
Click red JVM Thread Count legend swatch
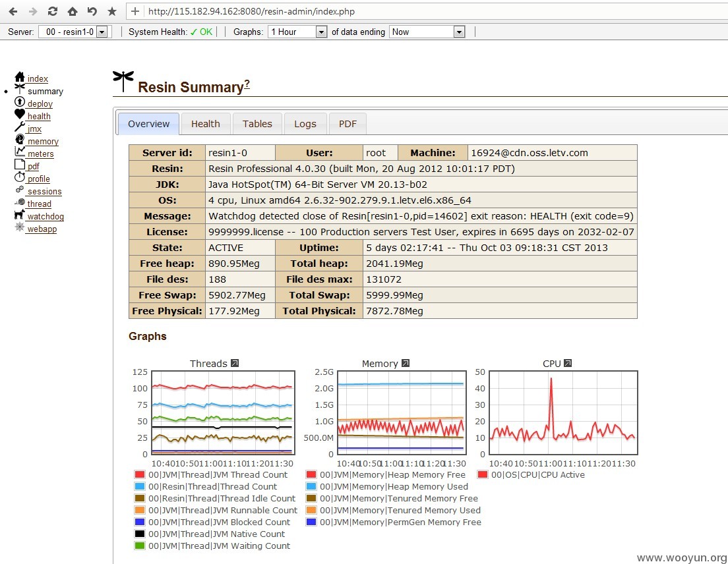click(x=140, y=474)
